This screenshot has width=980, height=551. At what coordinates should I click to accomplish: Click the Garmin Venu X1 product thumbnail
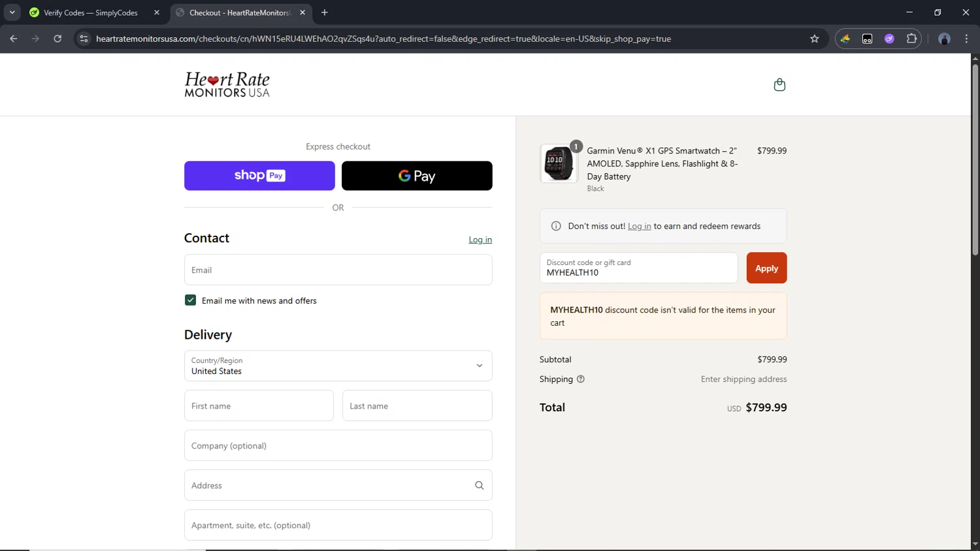click(559, 163)
